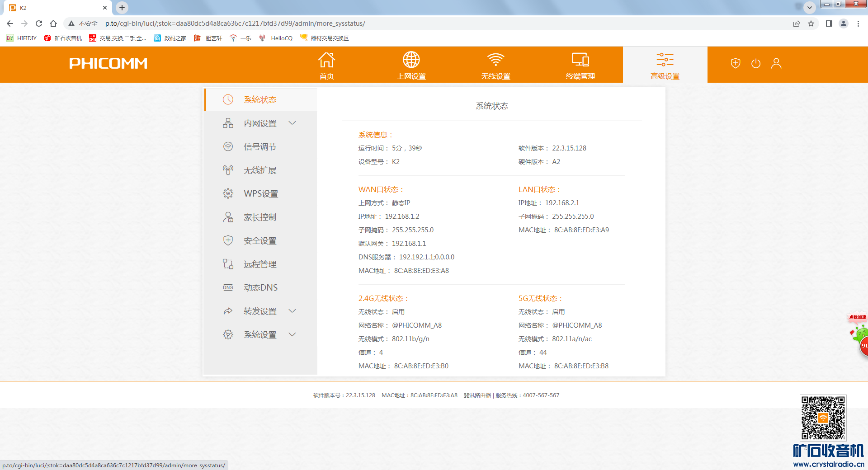Click the 转发设置 arrow icon
This screenshot has height=470, width=868.
[228, 311]
